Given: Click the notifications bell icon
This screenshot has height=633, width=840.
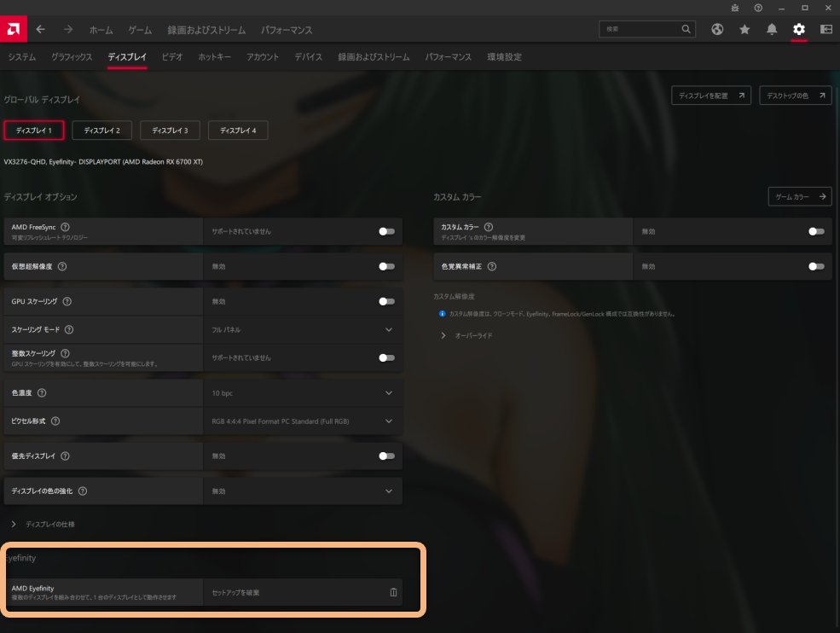Looking at the screenshot, I should click(771, 28).
